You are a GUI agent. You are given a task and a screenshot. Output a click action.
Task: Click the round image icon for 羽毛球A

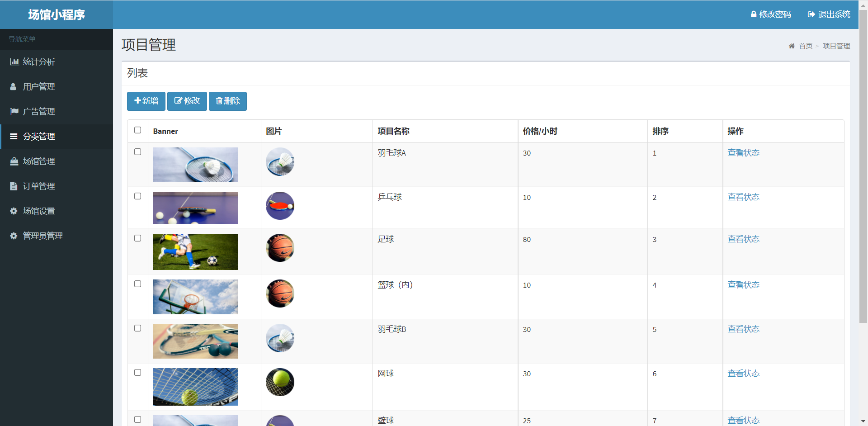(x=280, y=161)
